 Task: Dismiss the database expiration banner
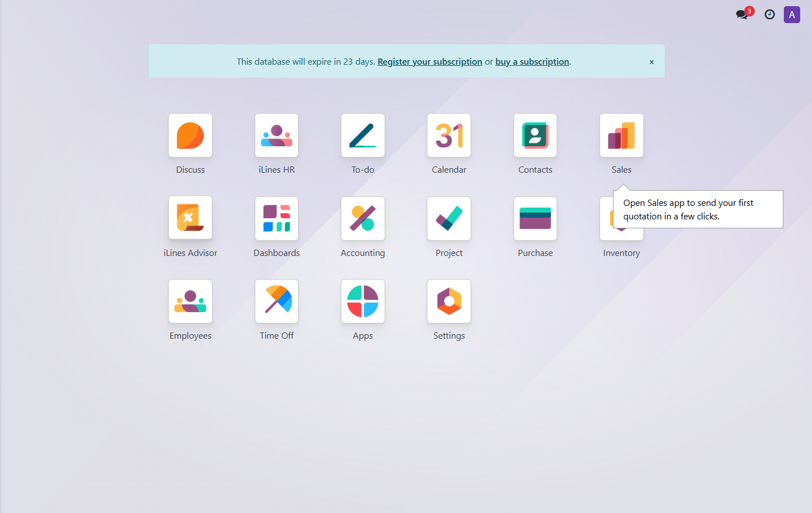click(x=652, y=62)
